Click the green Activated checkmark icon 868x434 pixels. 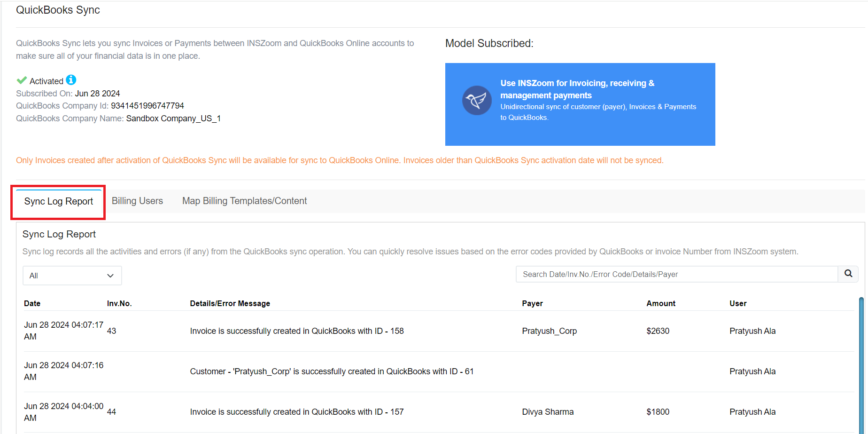22,80
